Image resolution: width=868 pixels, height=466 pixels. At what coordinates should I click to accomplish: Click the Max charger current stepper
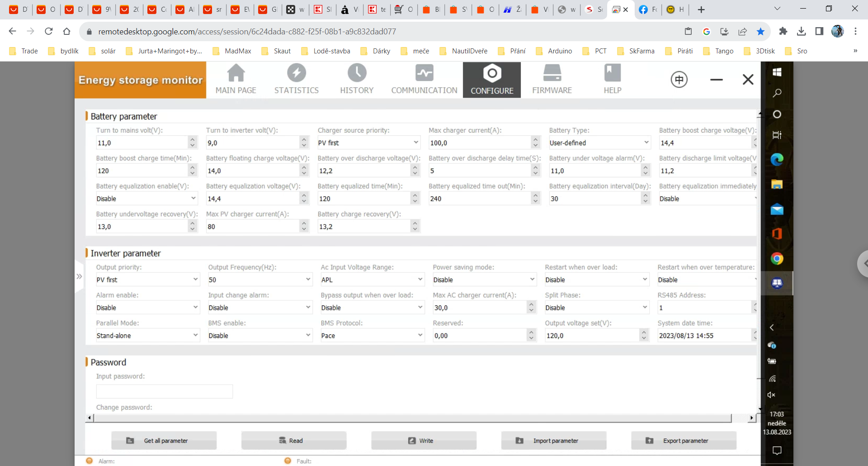[x=536, y=143]
